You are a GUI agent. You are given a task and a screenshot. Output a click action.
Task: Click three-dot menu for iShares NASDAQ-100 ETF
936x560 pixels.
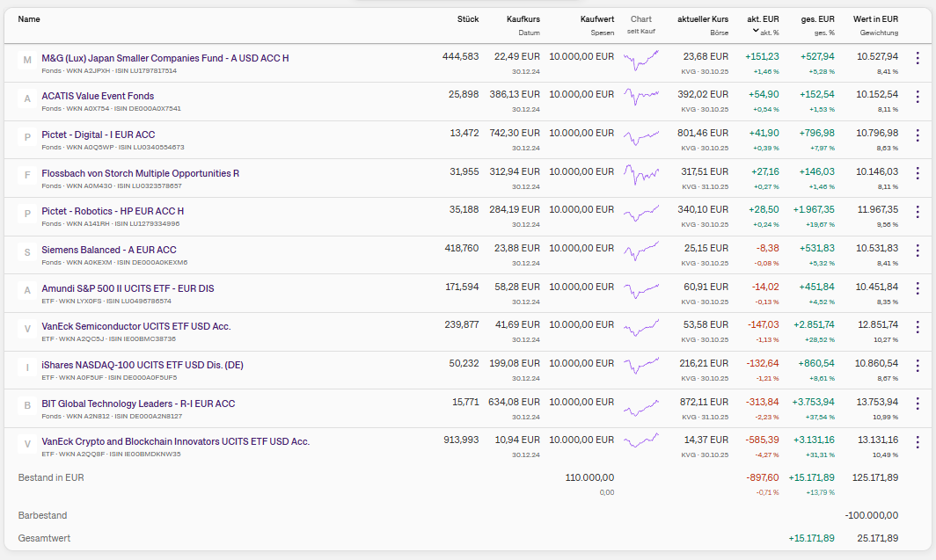(x=918, y=366)
